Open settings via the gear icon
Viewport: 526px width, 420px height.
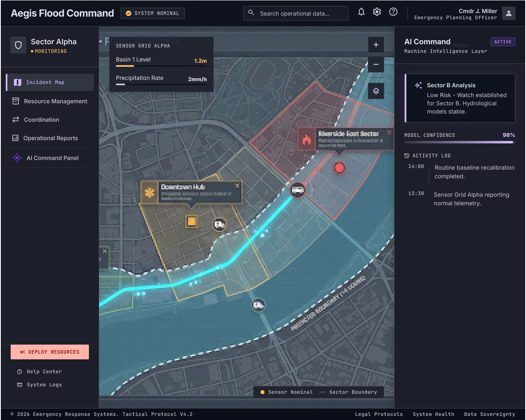[377, 12]
